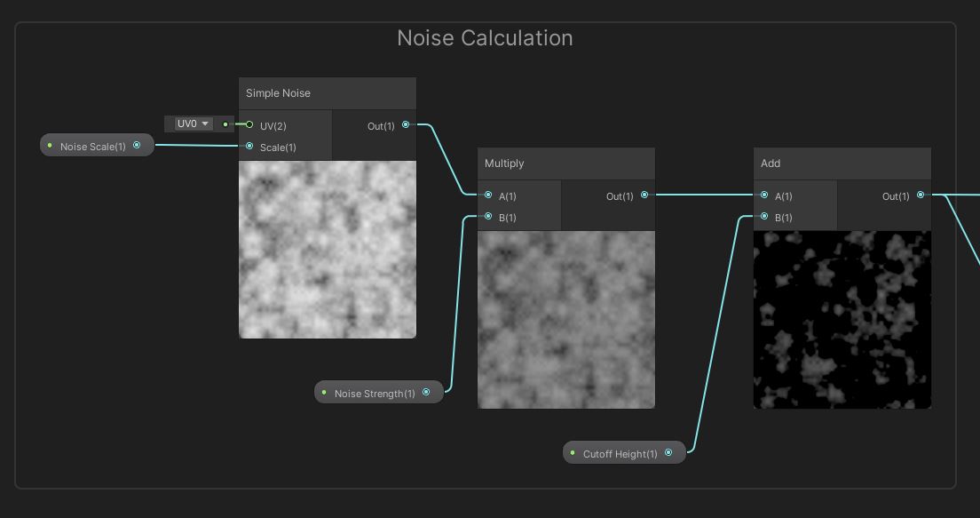Click the Noise Calculation group title
This screenshot has height=518, width=980.
click(x=485, y=38)
